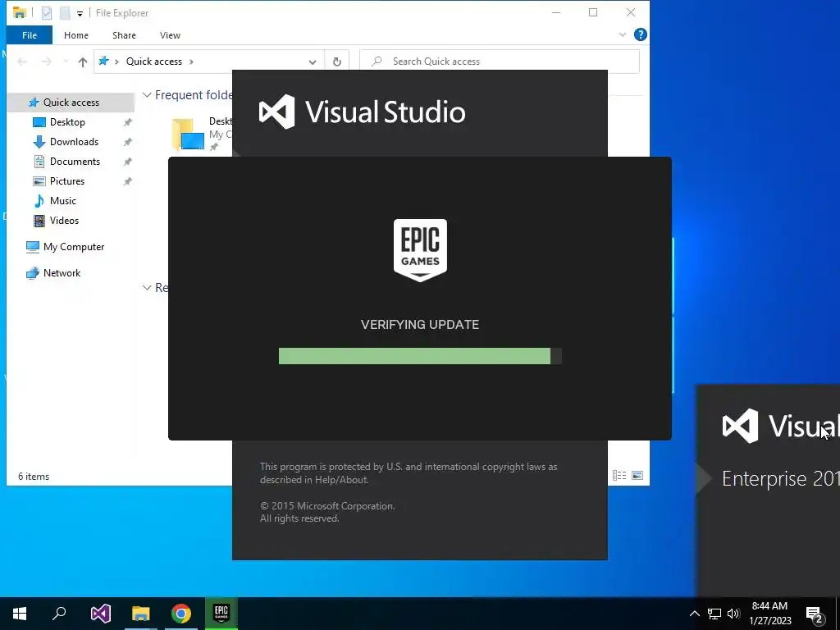
Task: Open Videos in navigation pane
Action: click(x=64, y=221)
